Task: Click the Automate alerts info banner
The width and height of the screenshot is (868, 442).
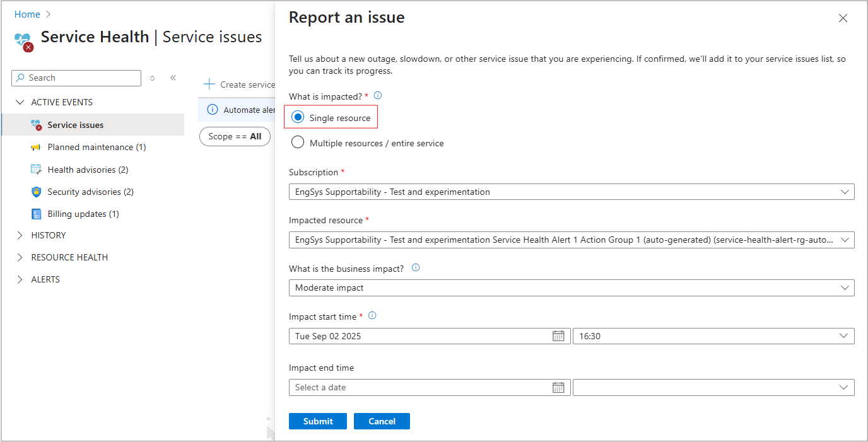Action: [x=237, y=110]
